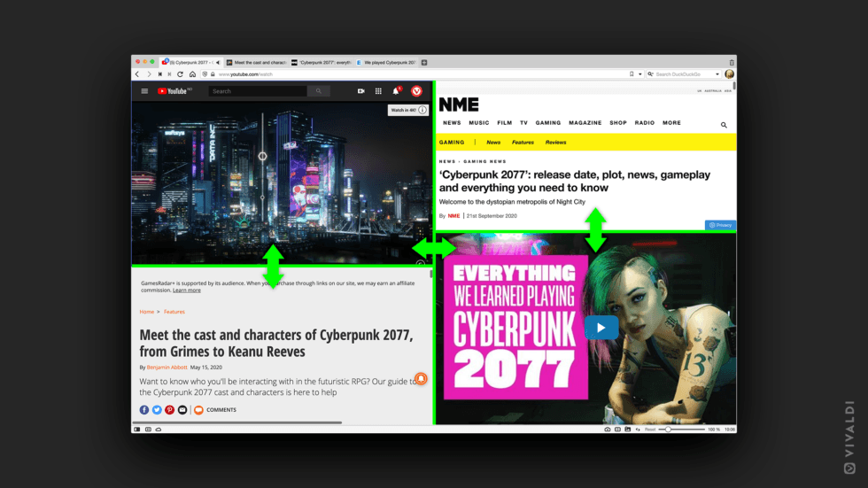This screenshot has width=868, height=488.
Task: Toggle images display in status bar
Action: 628,430
